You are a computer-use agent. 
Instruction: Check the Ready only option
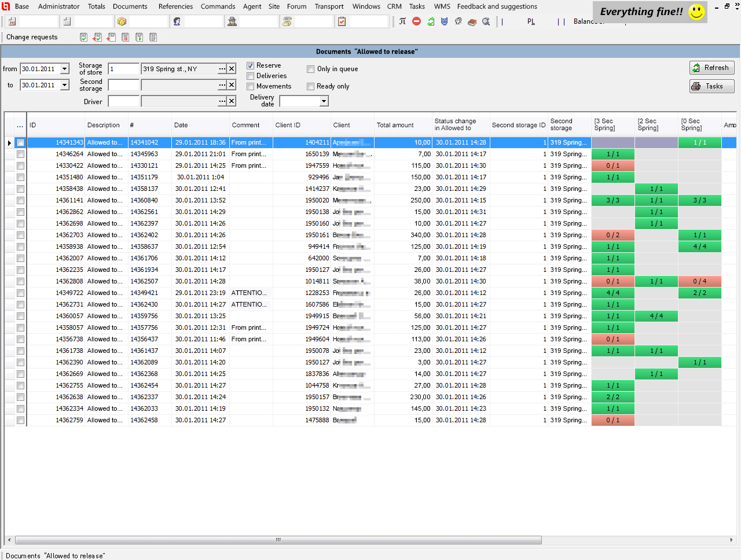(x=311, y=86)
